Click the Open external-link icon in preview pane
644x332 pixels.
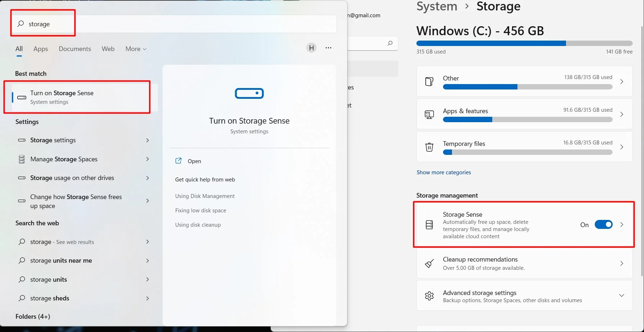(x=178, y=161)
